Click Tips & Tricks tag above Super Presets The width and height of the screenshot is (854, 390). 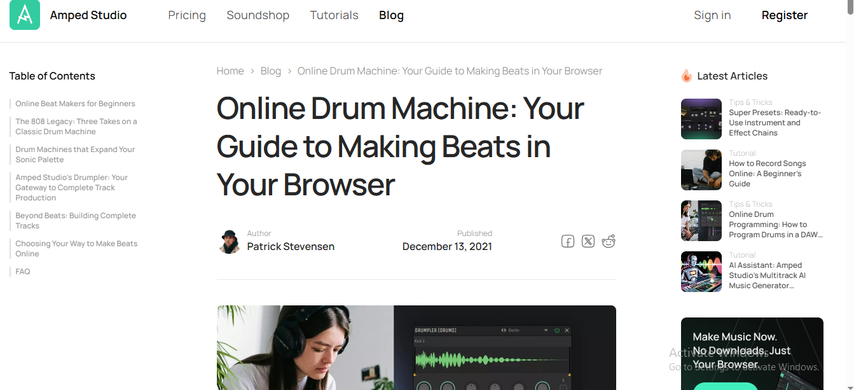tap(751, 102)
